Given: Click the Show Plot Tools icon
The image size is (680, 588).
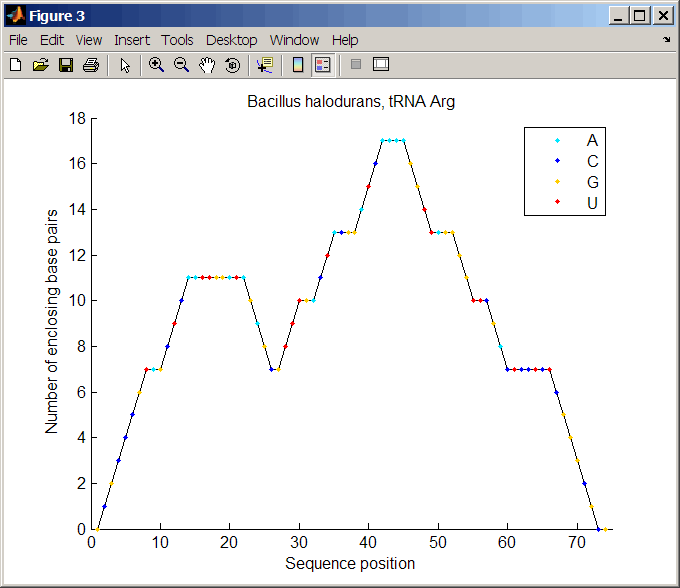Looking at the screenshot, I should 381,64.
